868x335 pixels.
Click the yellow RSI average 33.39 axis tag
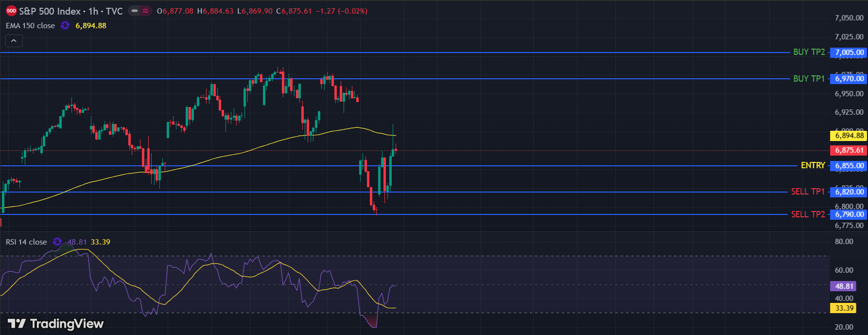pyautogui.click(x=844, y=308)
